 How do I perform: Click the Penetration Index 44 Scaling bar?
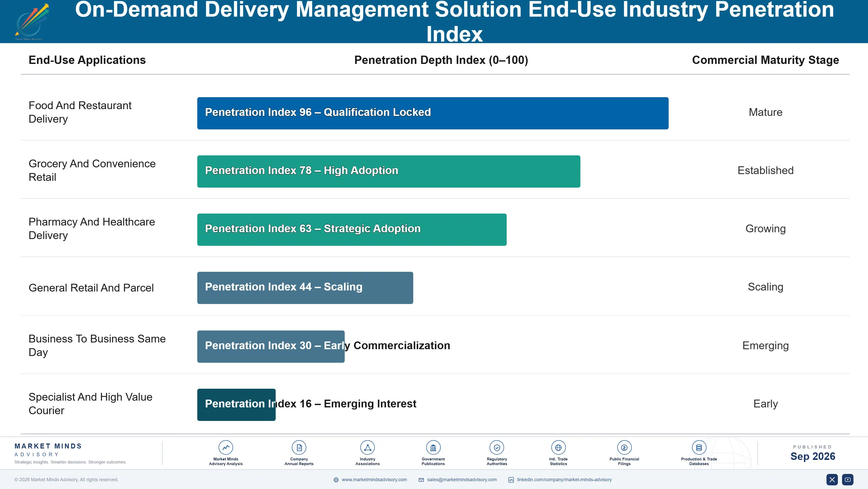(305, 288)
